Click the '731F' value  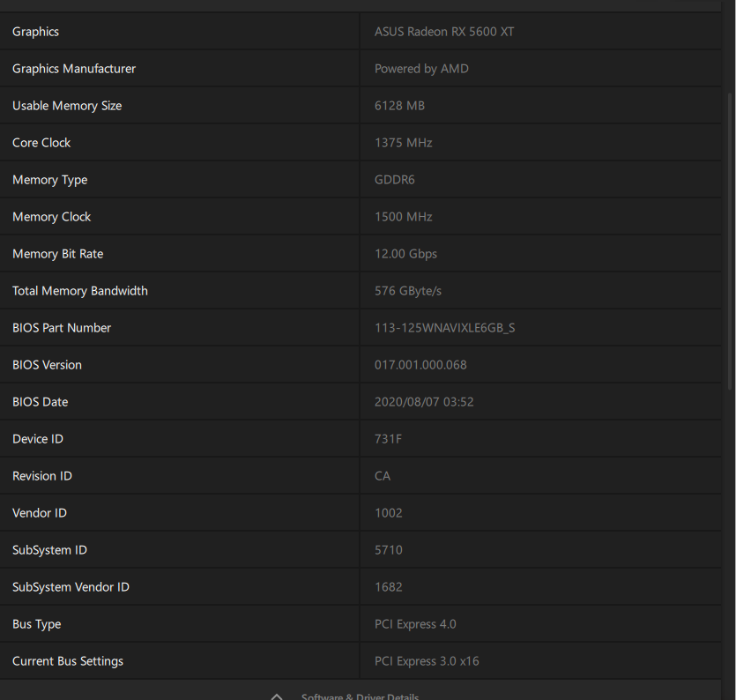coord(388,439)
